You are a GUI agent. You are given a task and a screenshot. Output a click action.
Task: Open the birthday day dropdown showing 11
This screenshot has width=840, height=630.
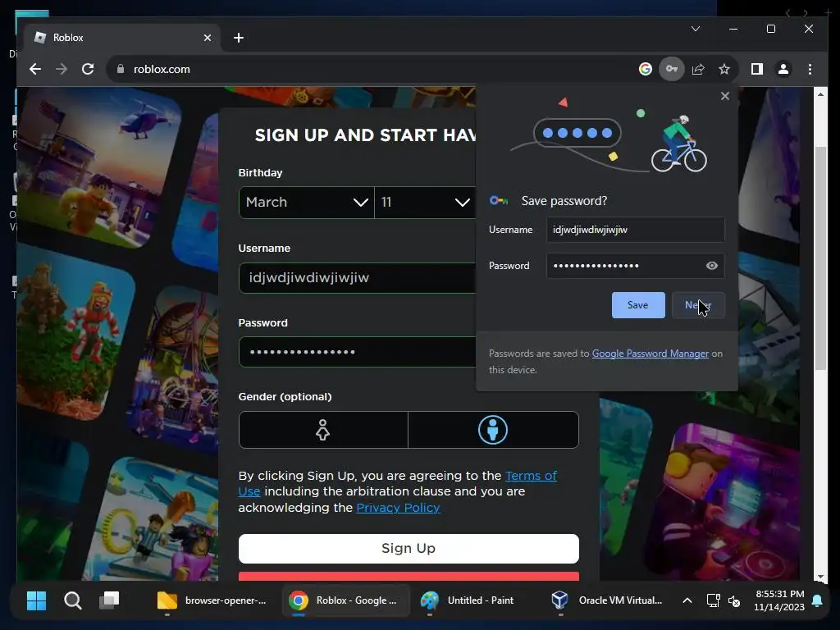click(x=426, y=202)
